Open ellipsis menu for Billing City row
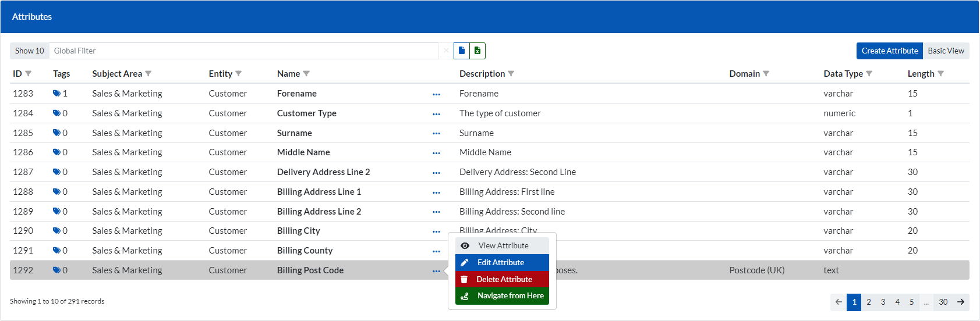Screen dimensions: 980x321 pyautogui.click(x=436, y=231)
